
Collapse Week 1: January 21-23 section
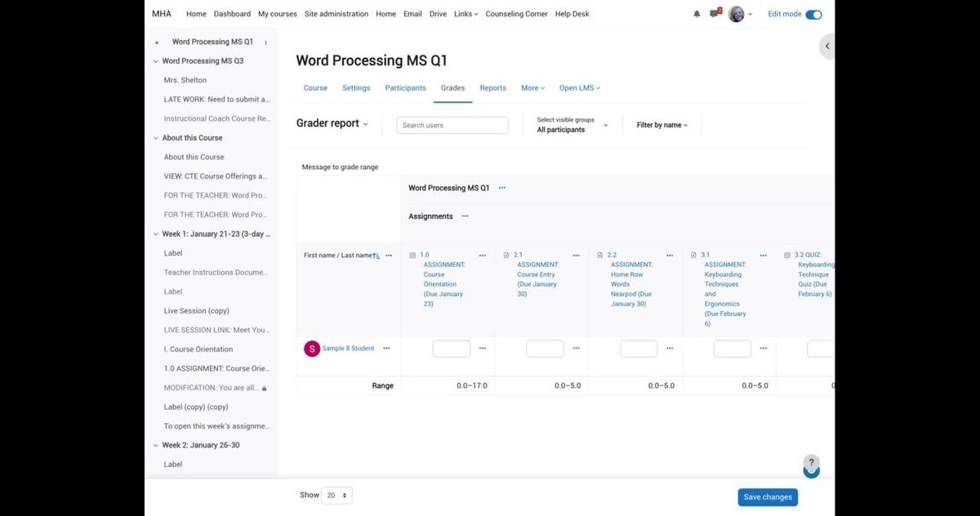tap(156, 234)
